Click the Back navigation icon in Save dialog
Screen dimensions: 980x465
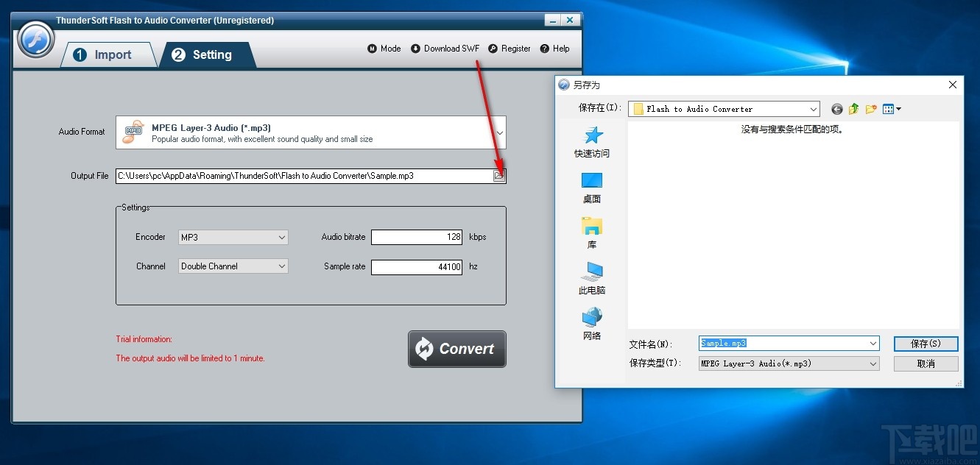pos(836,108)
